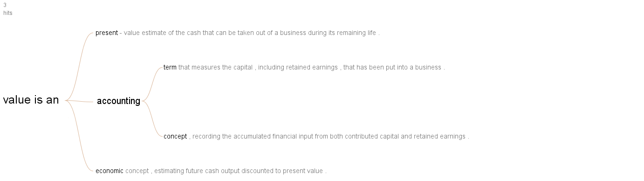This screenshot has height=181, width=644.
Task: Select the 'economic' branch word
Action: click(x=110, y=171)
